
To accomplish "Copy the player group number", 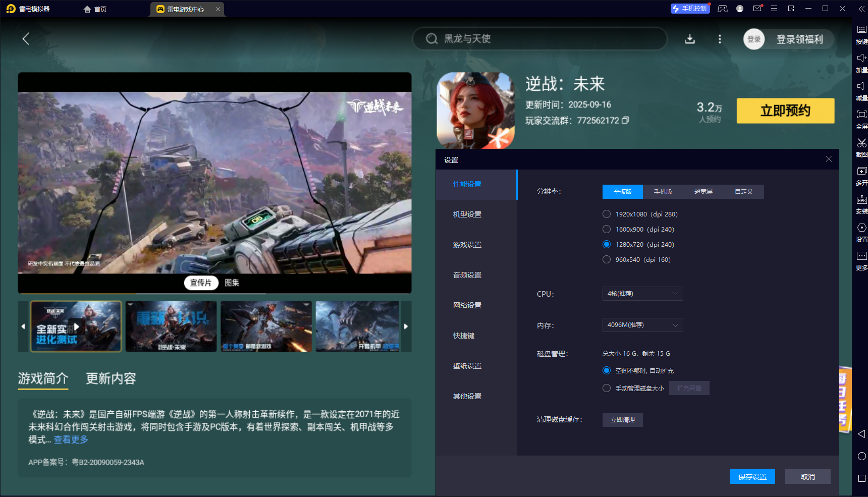I will click(x=626, y=121).
